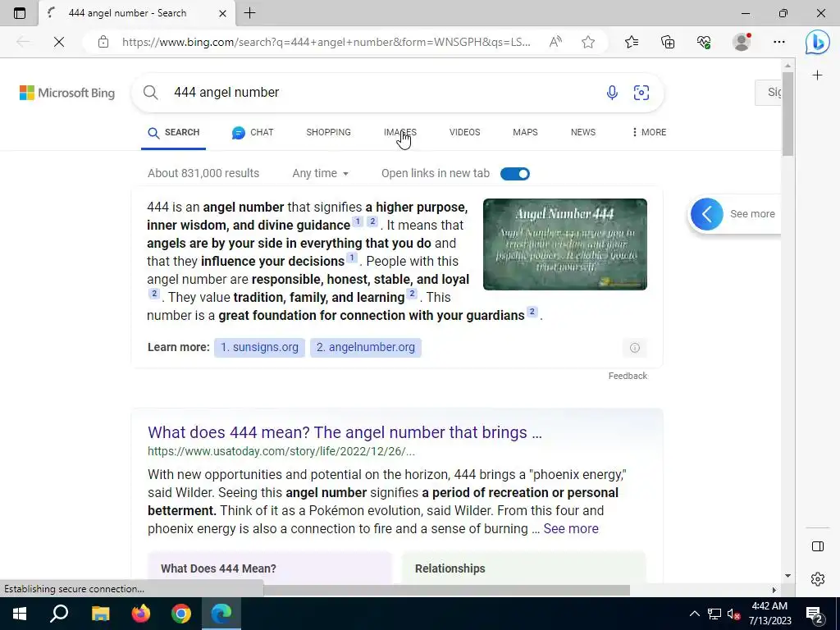Open What does 444 mean result title
The height and width of the screenshot is (630, 840).
345,432
